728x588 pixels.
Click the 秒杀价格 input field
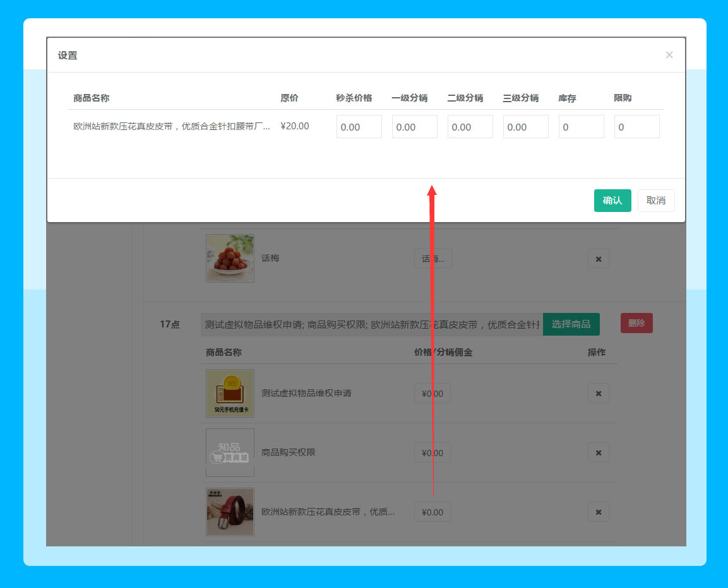click(x=359, y=127)
